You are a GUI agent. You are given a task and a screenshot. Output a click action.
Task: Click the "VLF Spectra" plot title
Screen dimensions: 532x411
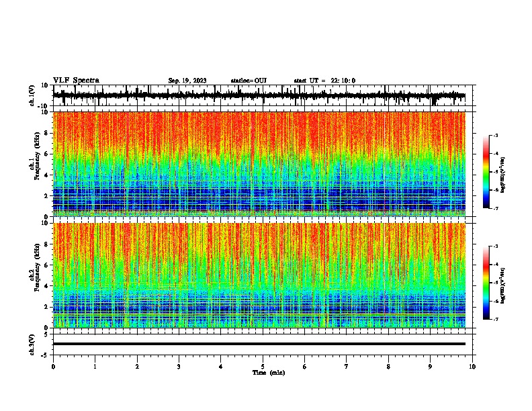pyautogui.click(x=76, y=81)
